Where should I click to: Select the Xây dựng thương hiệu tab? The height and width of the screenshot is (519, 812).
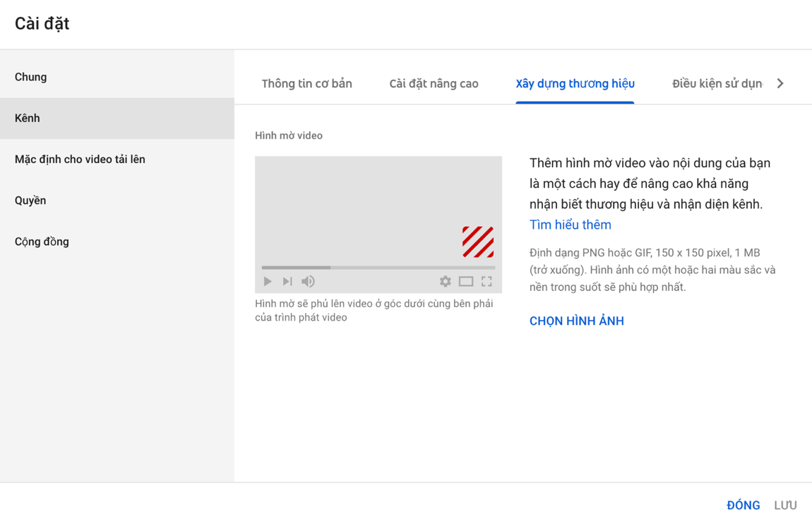575,83
